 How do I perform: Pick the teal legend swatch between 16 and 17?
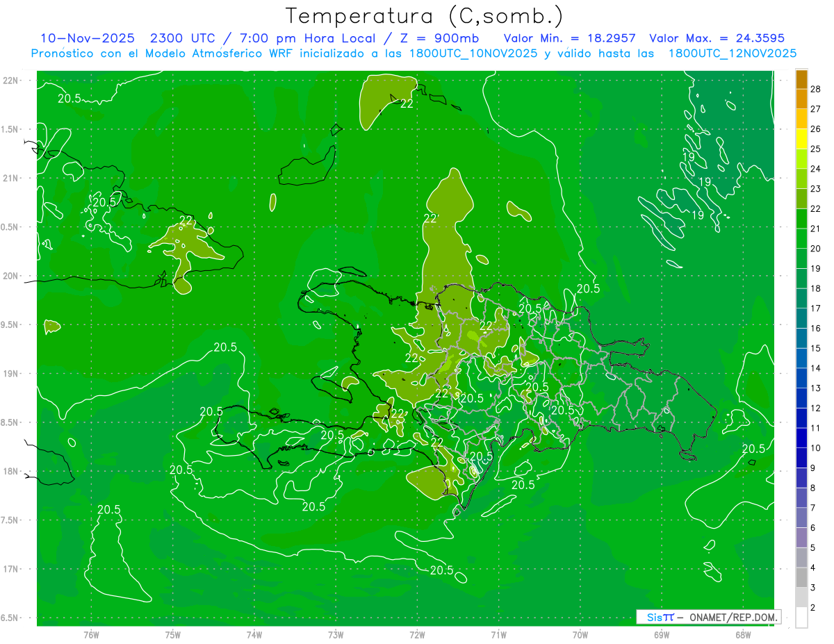(x=801, y=318)
